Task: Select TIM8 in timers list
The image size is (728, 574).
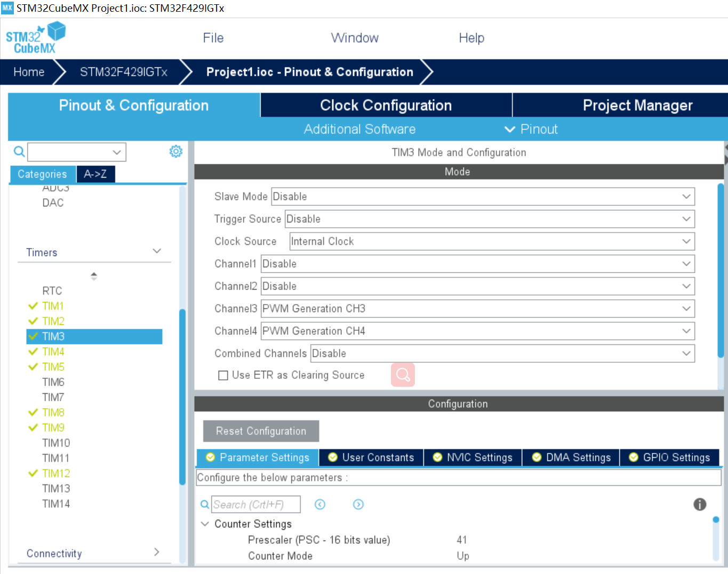Action: coord(53,412)
